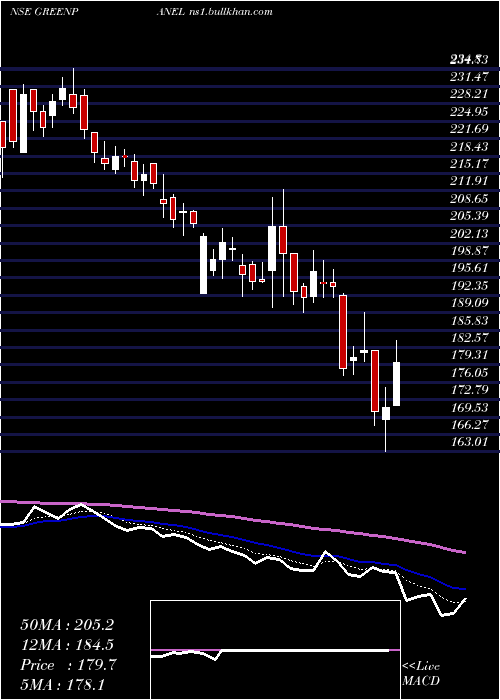Click the <<Live MACD label
This screenshot has width=500, height=700.
(x=421, y=674)
